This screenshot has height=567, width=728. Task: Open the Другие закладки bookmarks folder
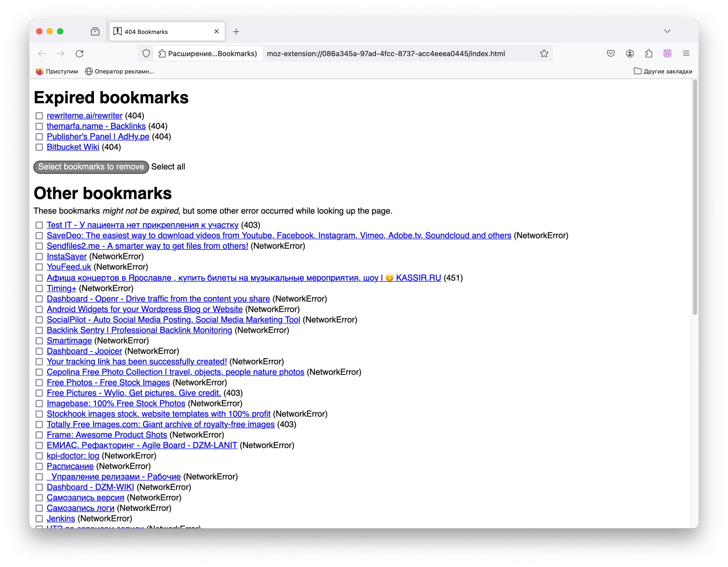[x=663, y=71]
